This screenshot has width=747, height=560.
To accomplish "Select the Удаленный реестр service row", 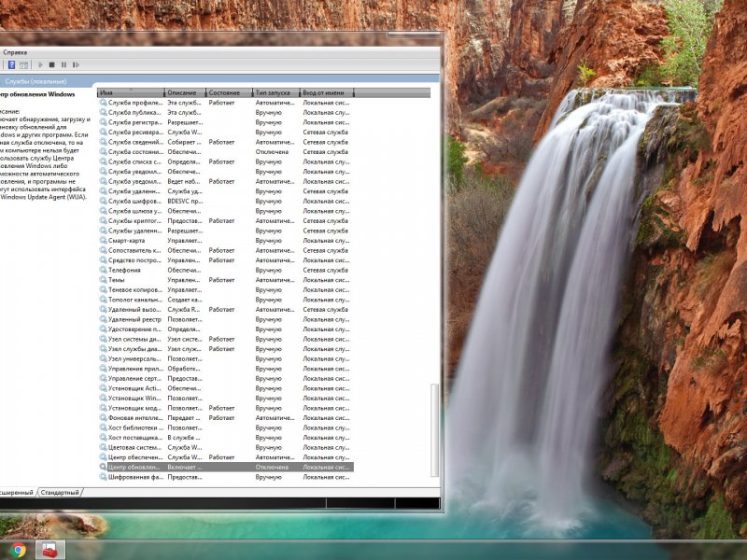I will [x=226, y=319].
